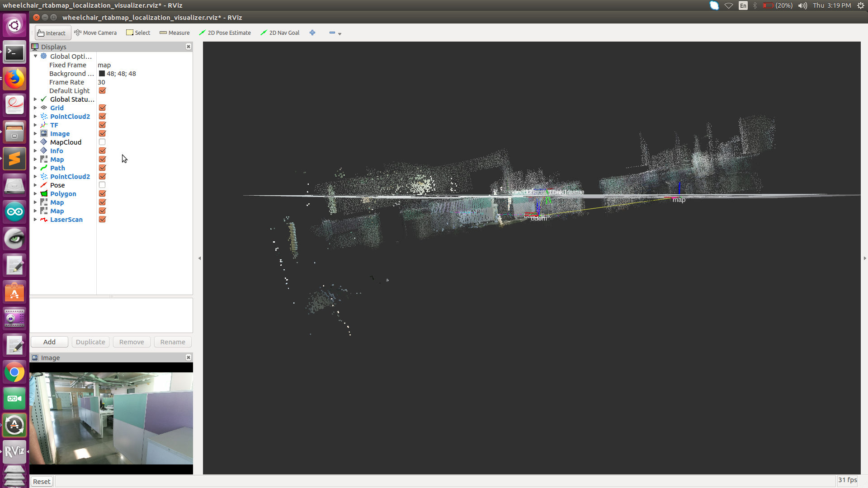Viewport: 868px width, 488px height.
Task: Enable the MapCloud display checkbox
Action: 102,142
